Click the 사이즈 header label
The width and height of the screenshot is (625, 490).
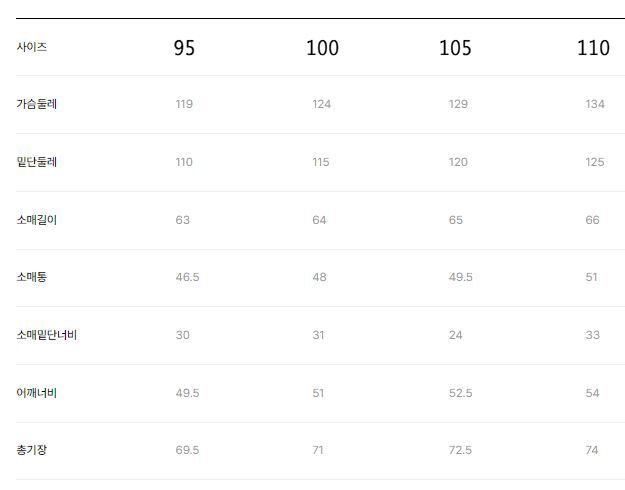tap(32, 47)
